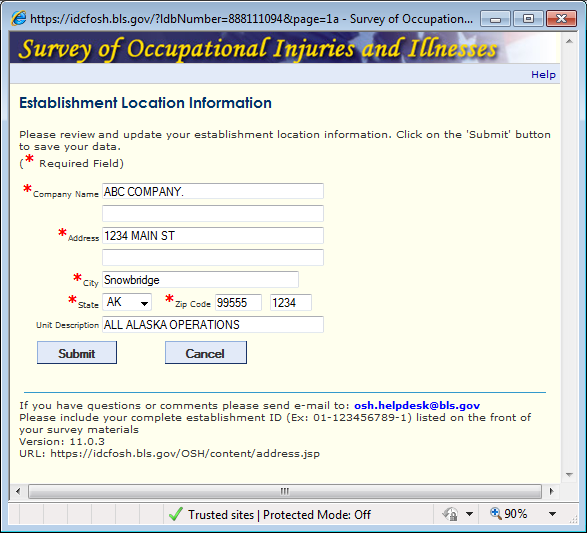Open the osh.helpdesk@bls.gov email link

click(x=417, y=405)
